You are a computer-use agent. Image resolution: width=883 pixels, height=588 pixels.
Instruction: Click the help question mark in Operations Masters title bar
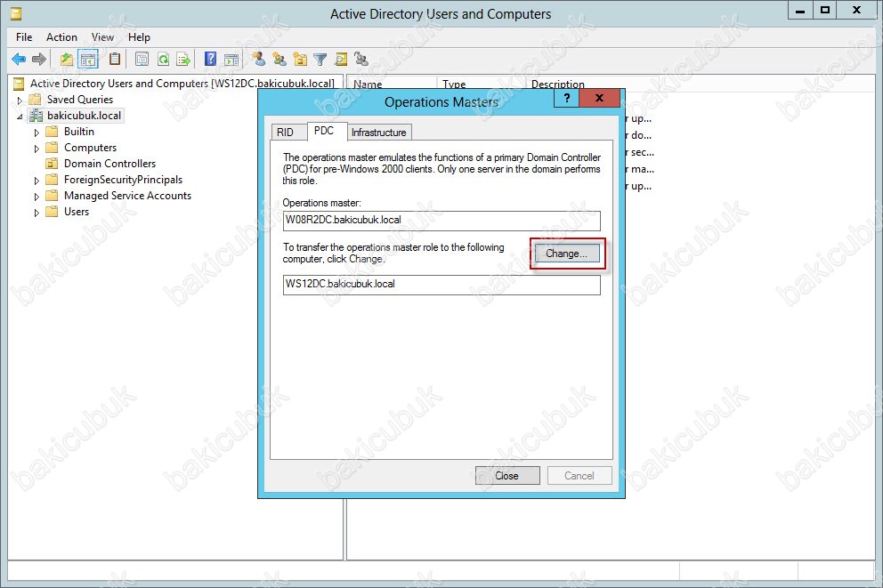566,98
